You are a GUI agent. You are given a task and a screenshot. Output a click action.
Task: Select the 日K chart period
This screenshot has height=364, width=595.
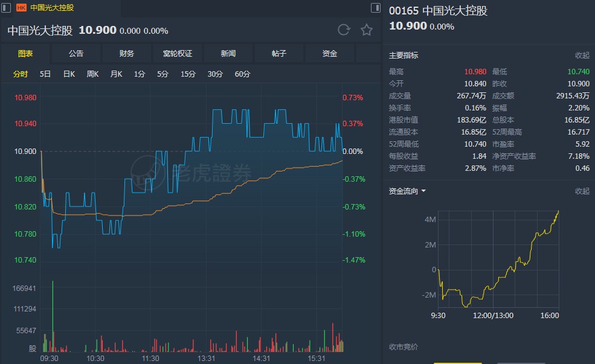click(69, 74)
